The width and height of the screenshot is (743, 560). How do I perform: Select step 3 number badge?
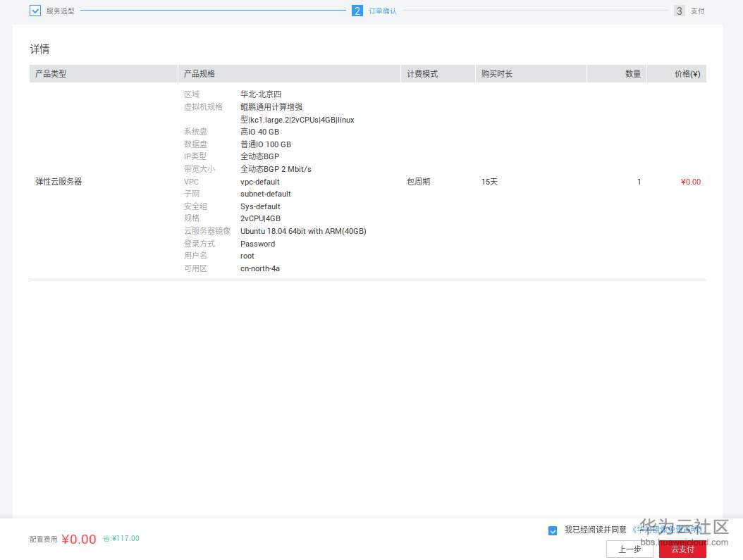[x=679, y=11]
